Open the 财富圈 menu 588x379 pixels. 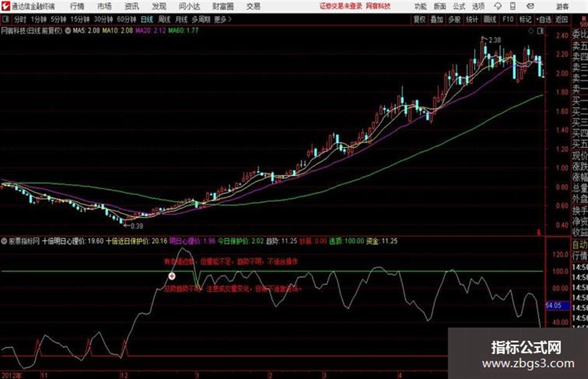click(223, 6)
